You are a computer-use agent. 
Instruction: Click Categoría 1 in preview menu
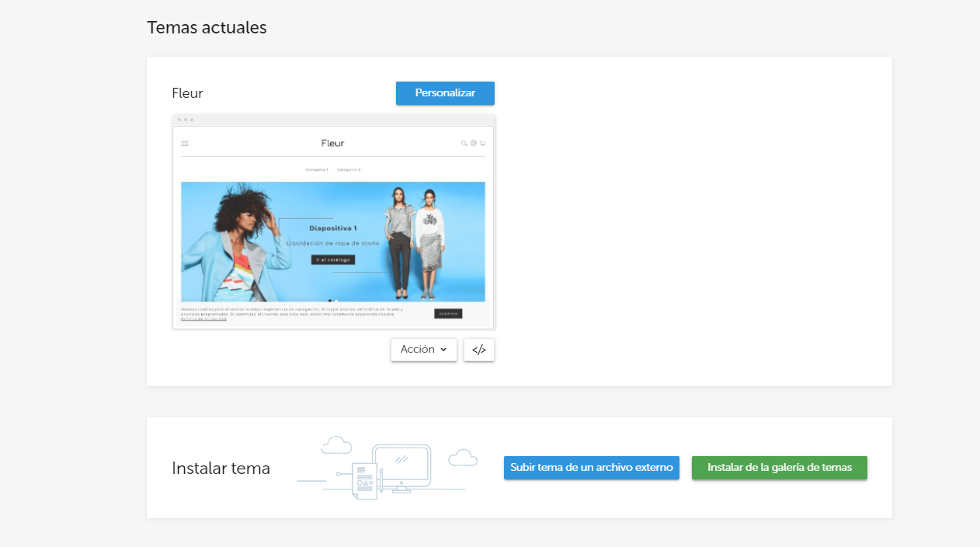(317, 169)
